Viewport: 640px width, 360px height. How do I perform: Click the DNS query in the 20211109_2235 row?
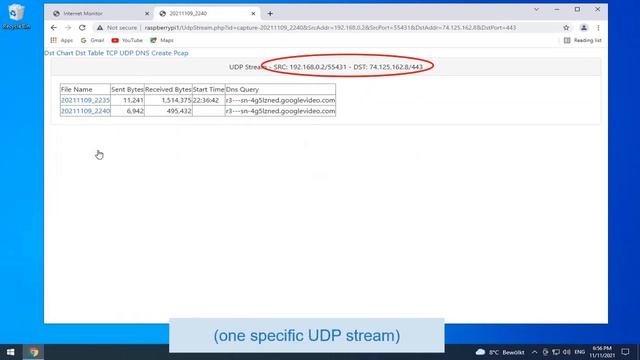tap(280, 100)
